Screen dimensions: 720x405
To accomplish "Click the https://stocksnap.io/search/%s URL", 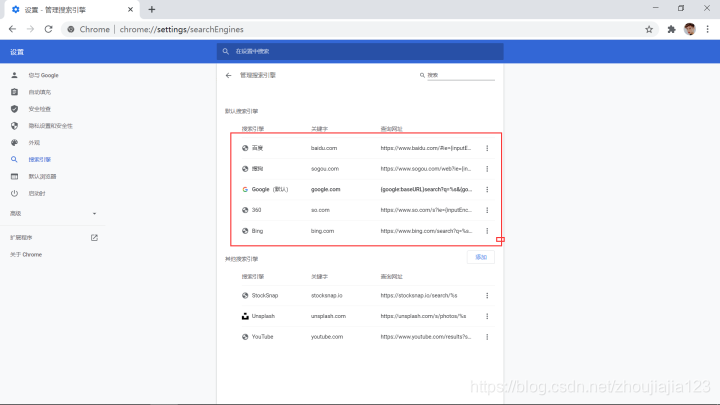I will pos(419,295).
